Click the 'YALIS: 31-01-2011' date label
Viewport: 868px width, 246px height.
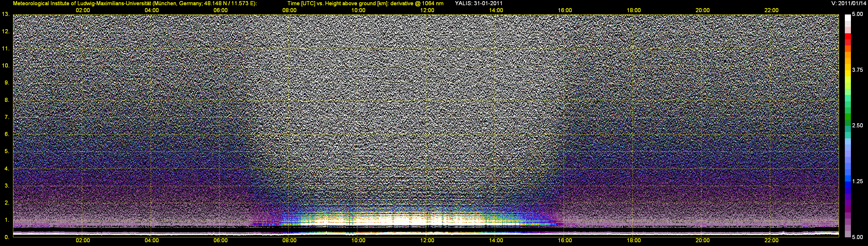pyautogui.click(x=479, y=3)
